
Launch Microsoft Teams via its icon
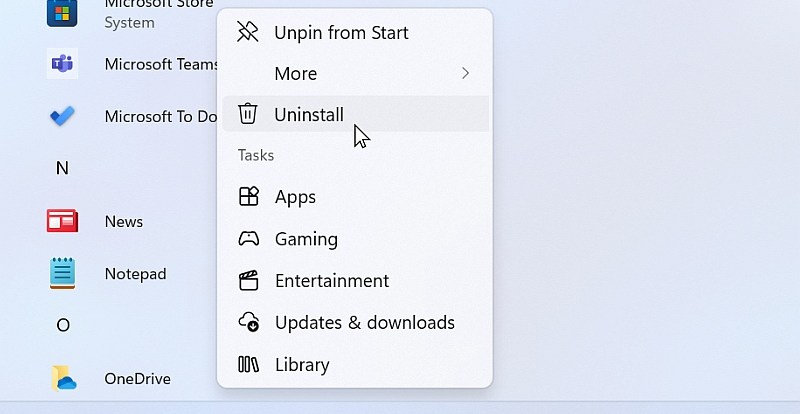tap(62, 64)
